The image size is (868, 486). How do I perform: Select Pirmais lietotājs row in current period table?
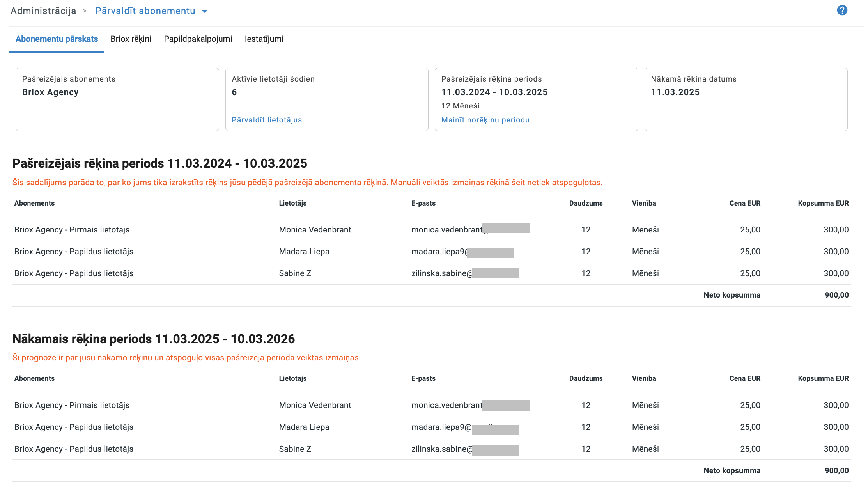coord(432,230)
